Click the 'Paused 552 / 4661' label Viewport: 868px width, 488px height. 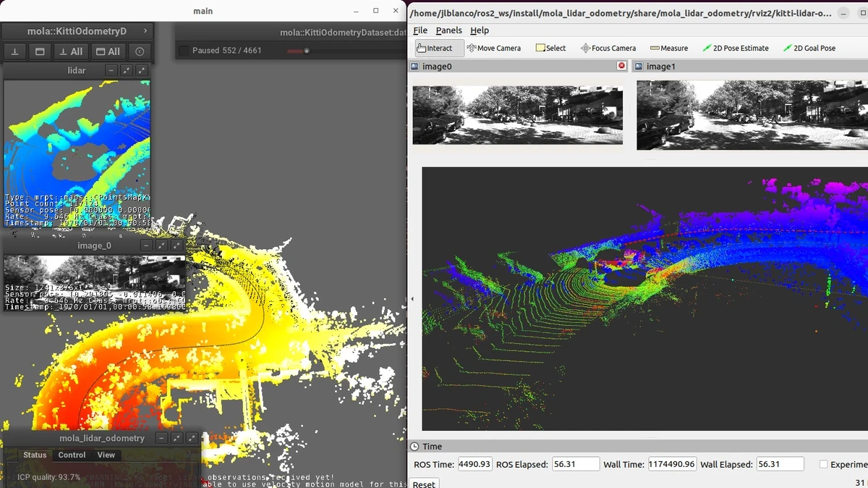pos(227,51)
